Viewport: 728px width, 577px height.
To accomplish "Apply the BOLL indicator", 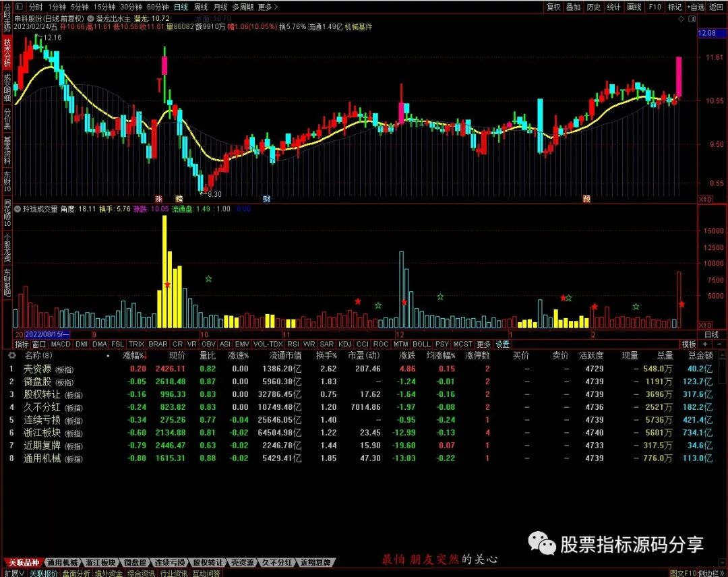I will point(421,344).
